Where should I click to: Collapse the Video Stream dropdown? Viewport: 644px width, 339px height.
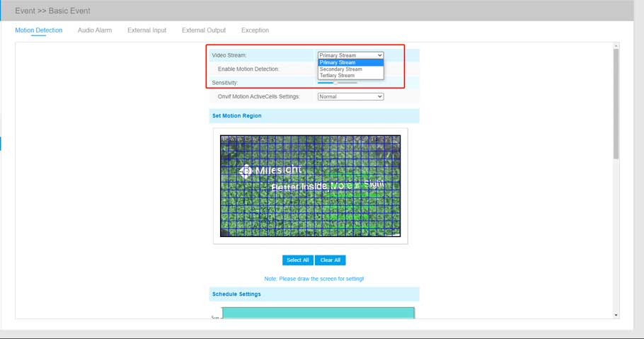tap(350, 55)
